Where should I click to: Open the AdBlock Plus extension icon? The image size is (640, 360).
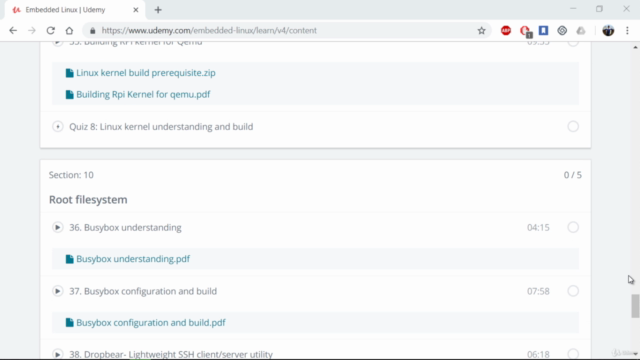point(506,31)
